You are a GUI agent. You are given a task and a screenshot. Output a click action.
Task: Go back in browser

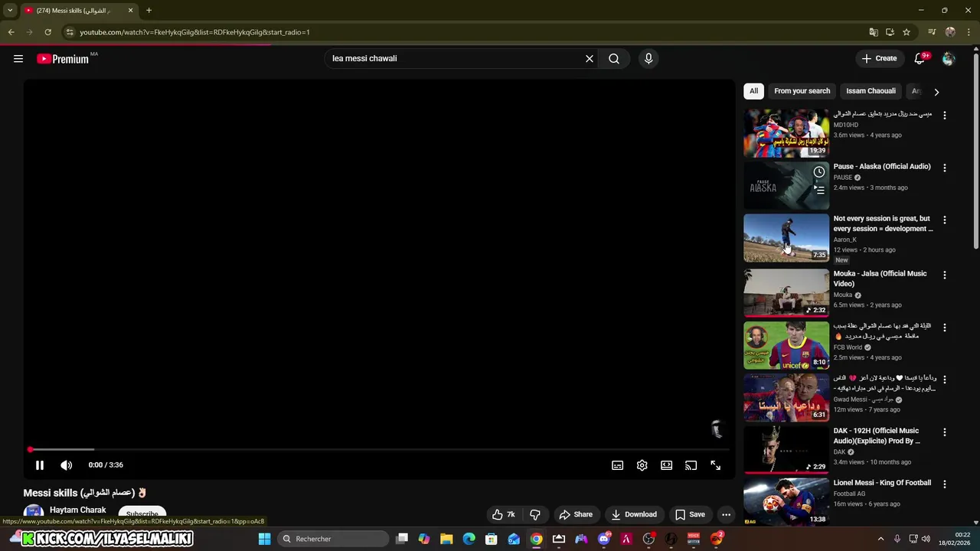(11, 32)
